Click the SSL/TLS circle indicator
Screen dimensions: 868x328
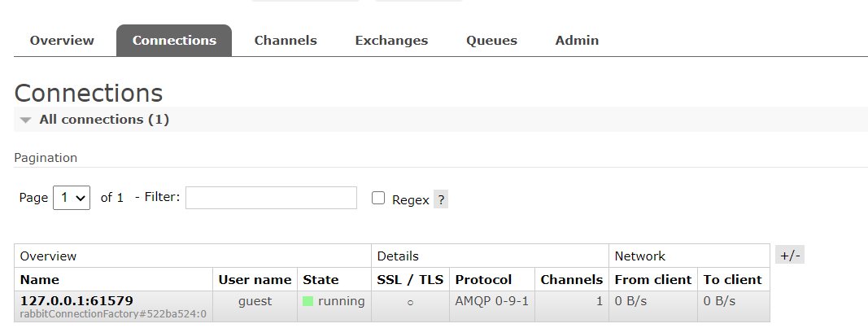(410, 303)
